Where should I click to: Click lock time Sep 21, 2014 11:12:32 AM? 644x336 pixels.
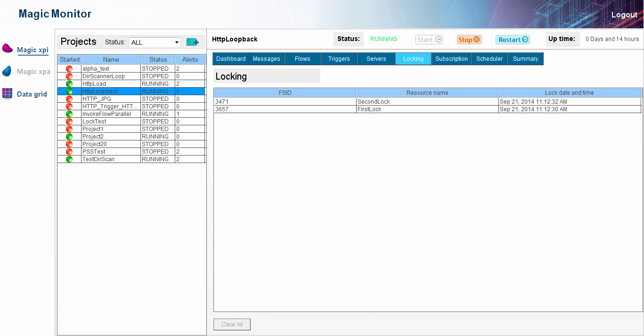(x=533, y=102)
